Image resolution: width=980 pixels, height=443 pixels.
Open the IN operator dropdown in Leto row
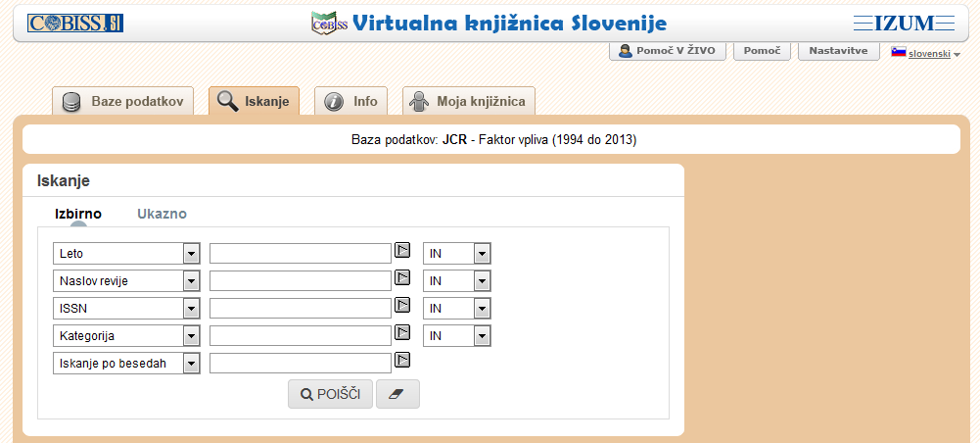481,254
